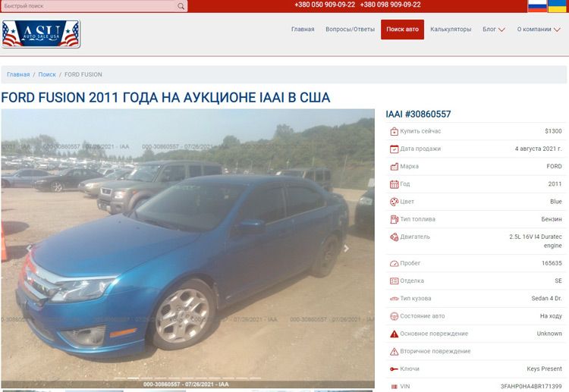
Task: Select the $1300 buy now price
Action: point(553,131)
